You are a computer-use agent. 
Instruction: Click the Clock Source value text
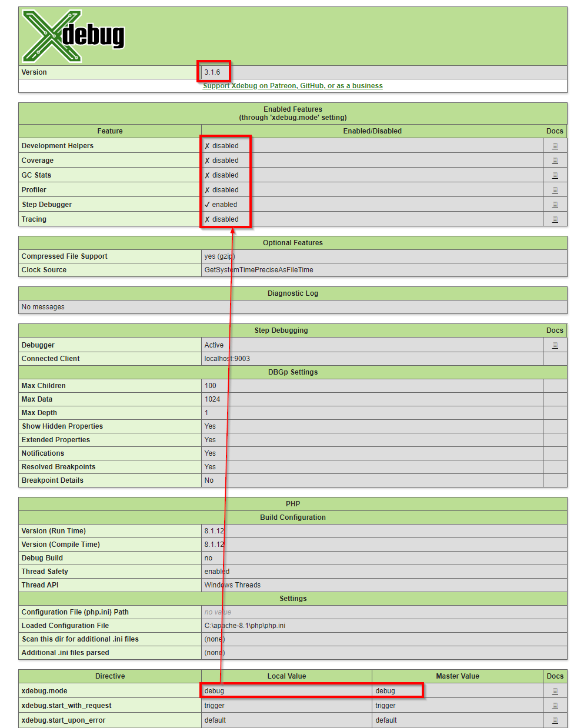coord(259,270)
